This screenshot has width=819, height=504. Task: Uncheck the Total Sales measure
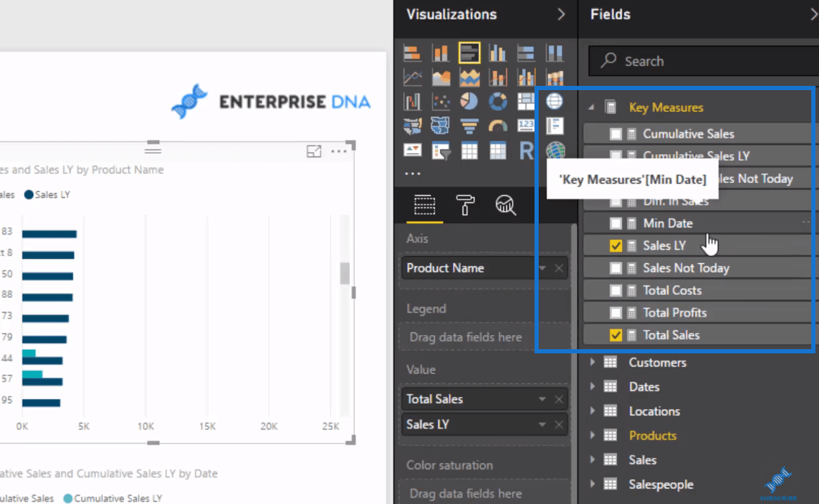coord(615,335)
